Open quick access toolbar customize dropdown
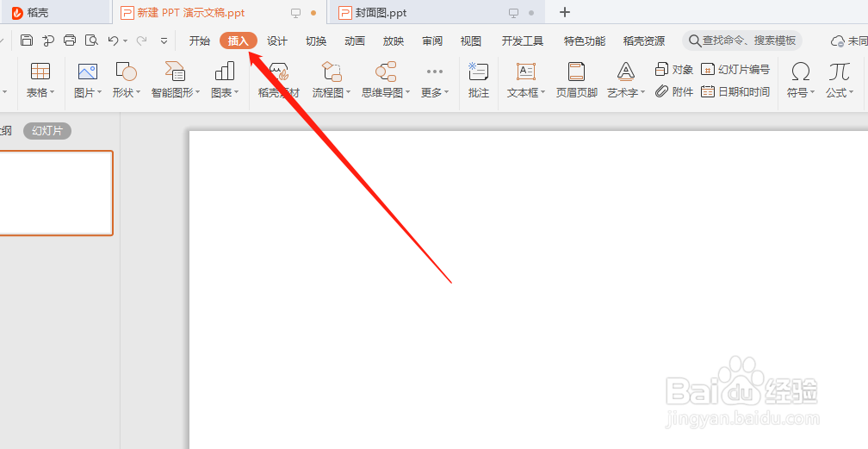The height and width of the screenshot is (449, 868). click(x=164, y=41)
